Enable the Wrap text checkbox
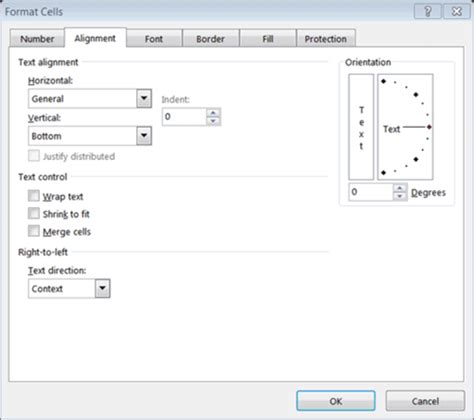474x420 pixels. pyautogui.click(x=34, y=196)
